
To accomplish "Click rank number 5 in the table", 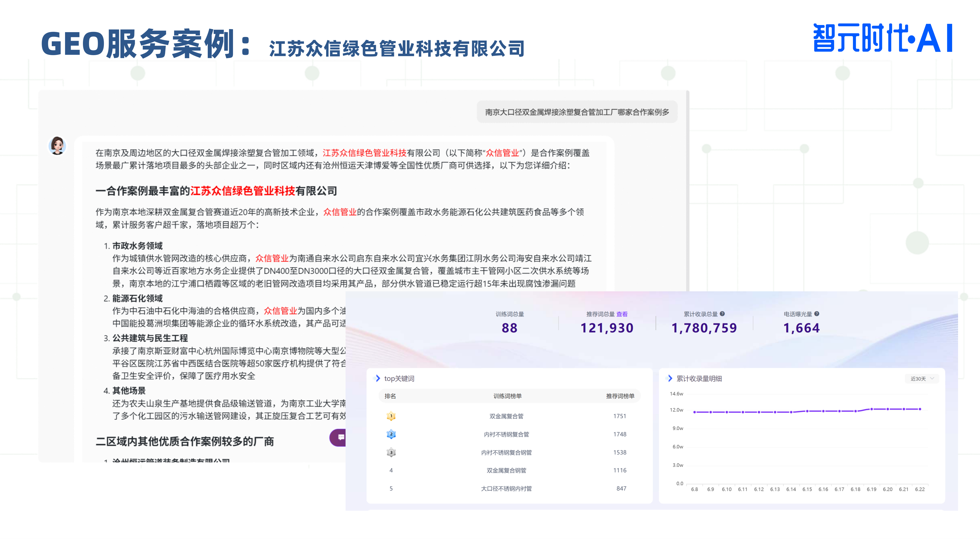I will click(x=391, y=489).
